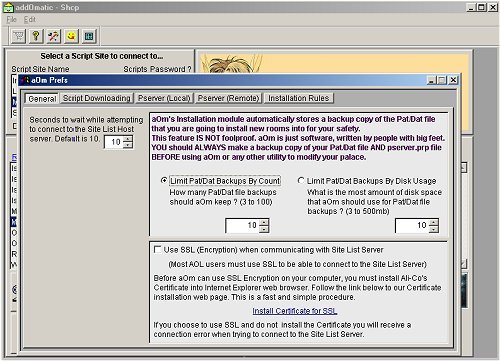Click the 'Most AOL users must use SSL' note
500x361 pixels.
point(297,264)
